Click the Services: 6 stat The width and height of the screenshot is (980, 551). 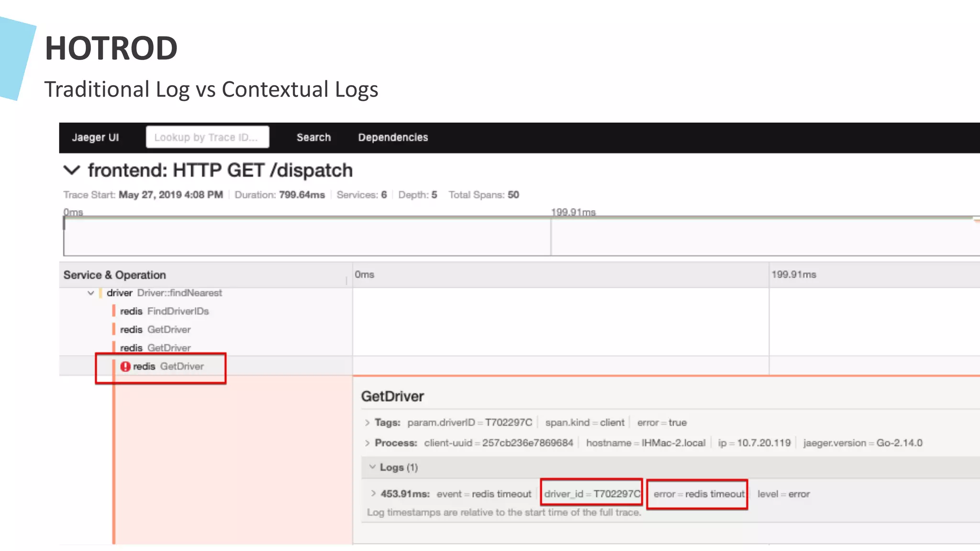tap(361, 195)
